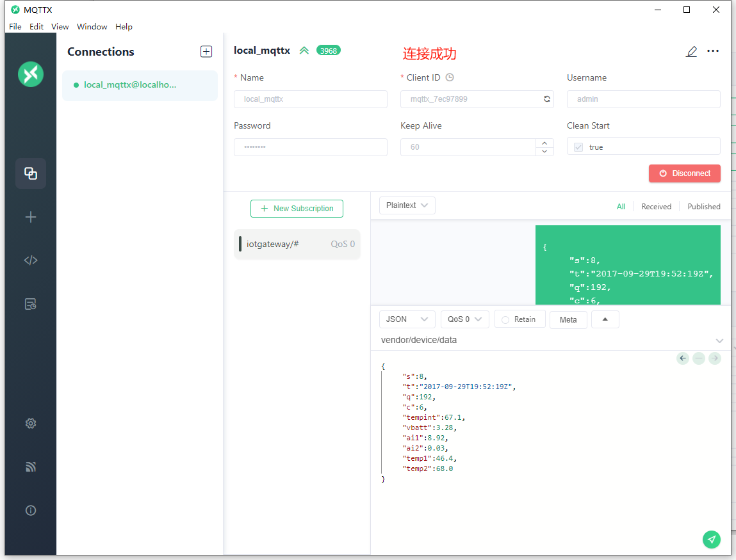Click the plus icon in left sidebar
Viewport: 736px width, 560px height.
pos(31,217)
